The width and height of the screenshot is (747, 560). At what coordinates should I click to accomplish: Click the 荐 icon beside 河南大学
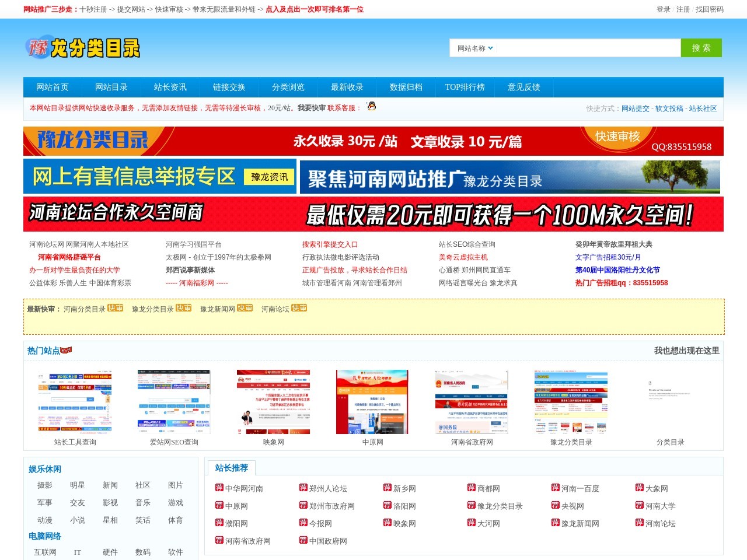point(640,505)
